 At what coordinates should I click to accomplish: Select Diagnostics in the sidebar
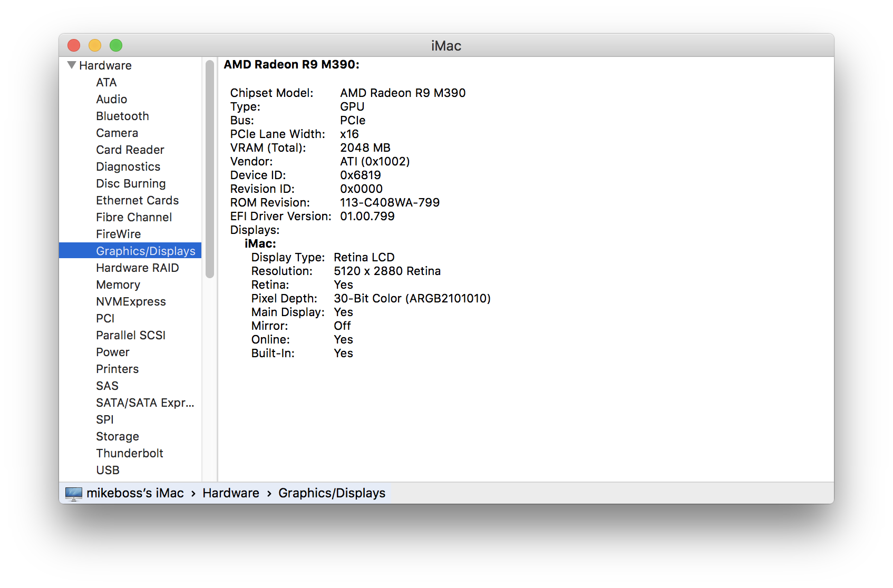click(x=128, y=166)
